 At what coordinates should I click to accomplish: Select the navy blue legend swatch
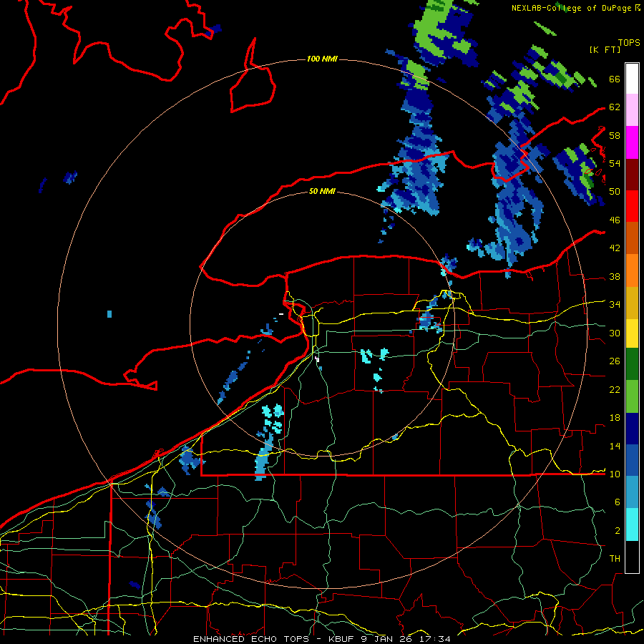click(x=632, y=429)
